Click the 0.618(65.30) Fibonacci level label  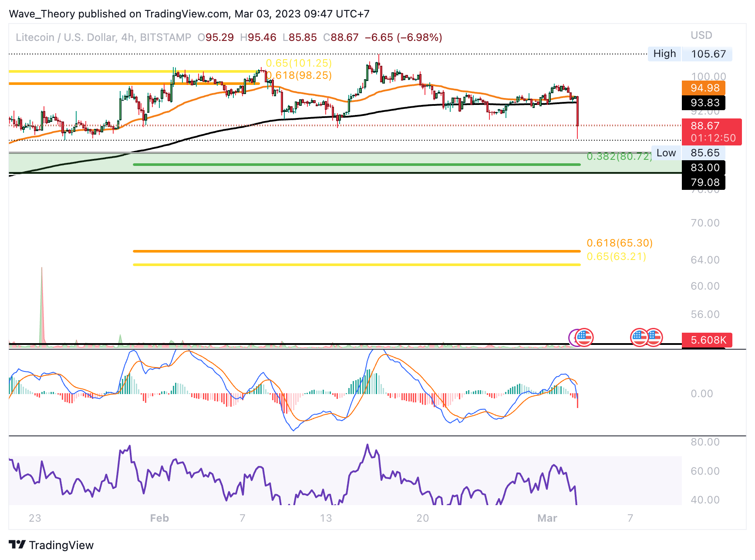pos(620,243)
